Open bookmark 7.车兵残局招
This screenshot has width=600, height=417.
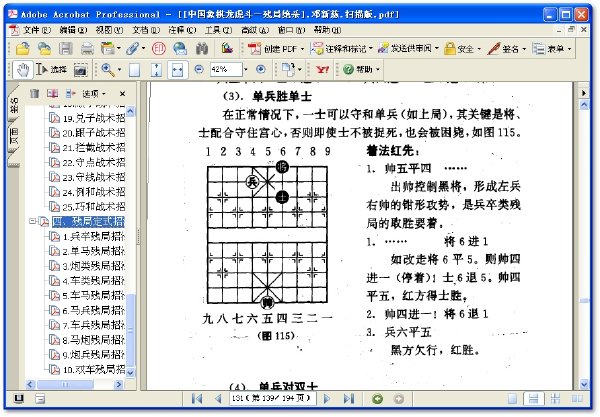pos(93,325)
